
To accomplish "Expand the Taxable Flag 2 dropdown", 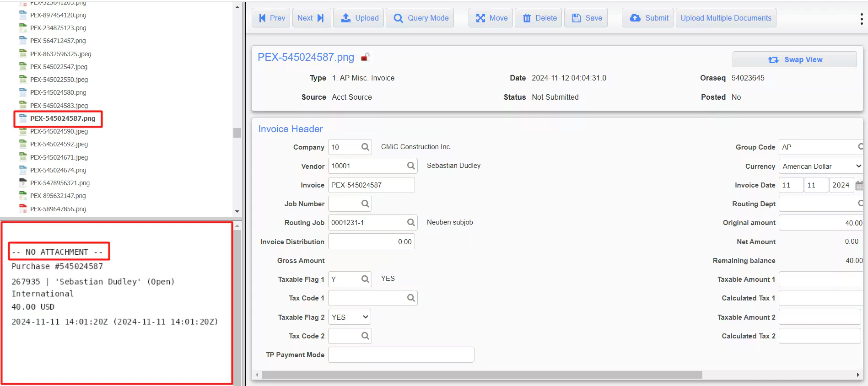I will click(x=350, y=317).
